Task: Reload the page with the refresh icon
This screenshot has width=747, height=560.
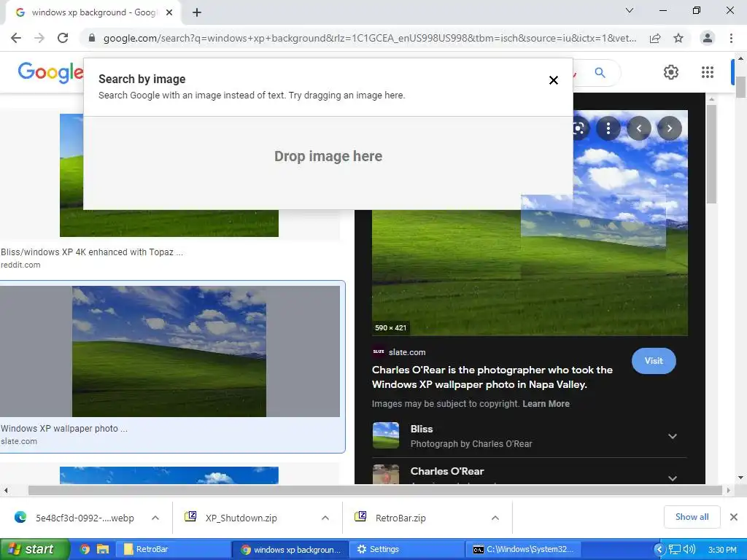Action: tap(63, 38)
